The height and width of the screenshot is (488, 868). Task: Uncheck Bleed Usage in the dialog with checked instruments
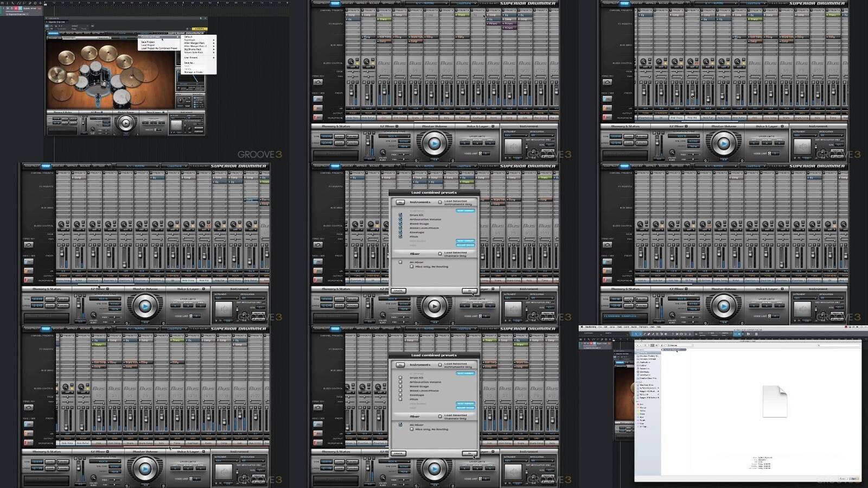pos(400,224)
